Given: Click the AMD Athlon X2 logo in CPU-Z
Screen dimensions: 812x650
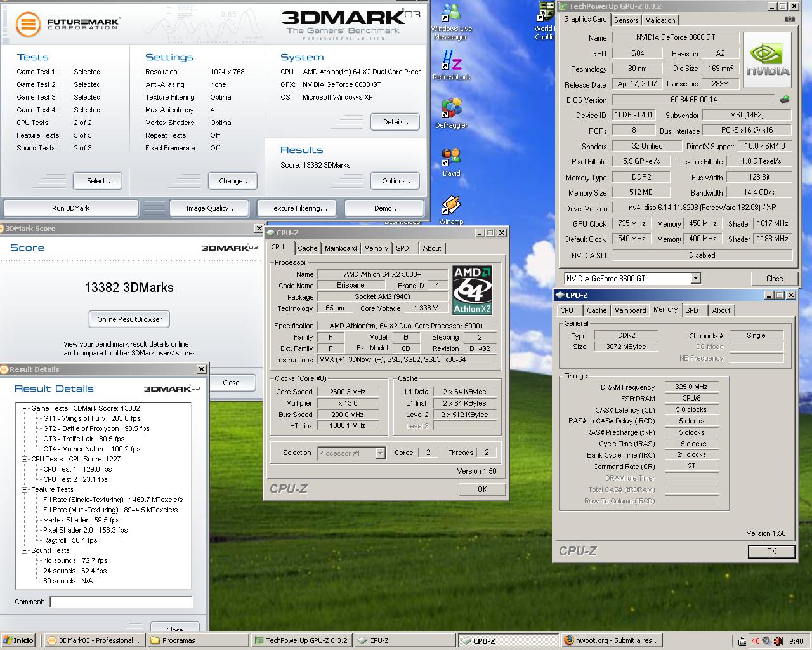Looking at the screenshot, I should (x=472, y=290).
